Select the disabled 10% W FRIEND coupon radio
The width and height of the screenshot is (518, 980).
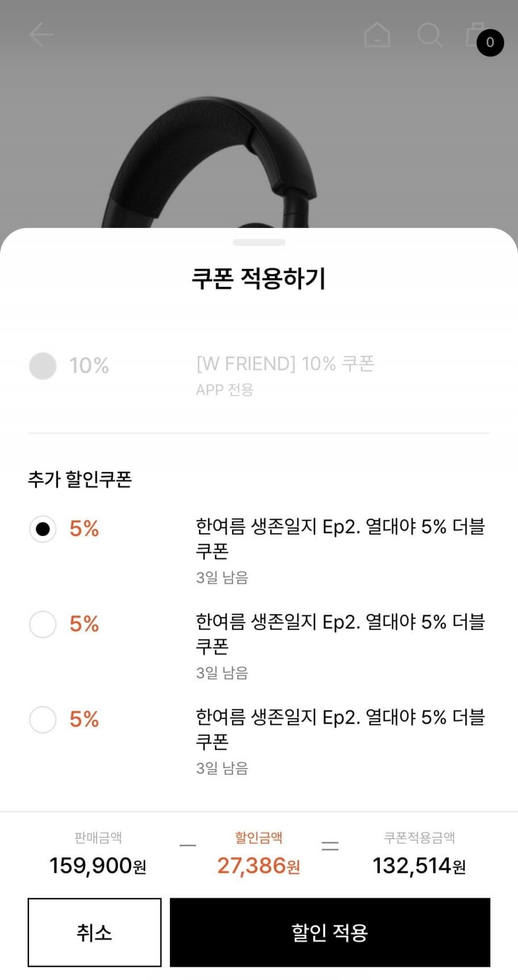tap(43, 366)
